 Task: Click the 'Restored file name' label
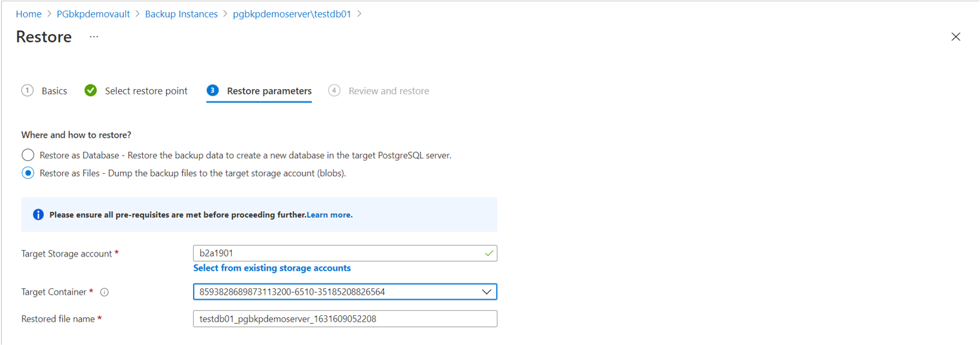pyautogui.click(x=58, y=319)
